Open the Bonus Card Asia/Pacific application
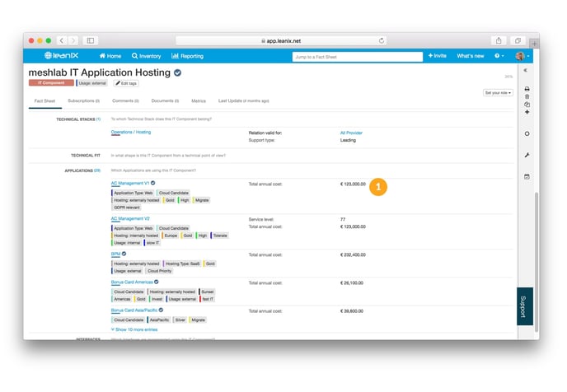Screen dimensions: 567x392 [134, 310]
